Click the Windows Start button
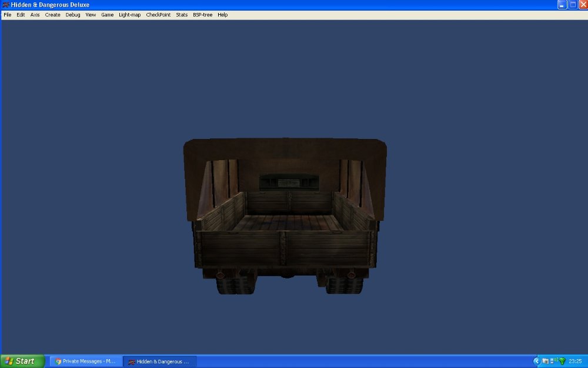Screen dimensions: 588x368 pos(22,362)
